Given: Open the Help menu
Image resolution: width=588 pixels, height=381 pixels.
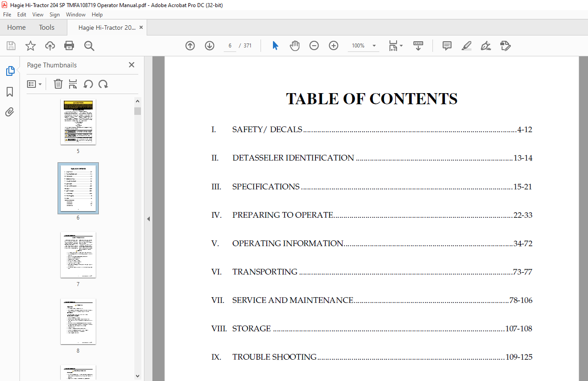Looking at the screenshot, I should pyautogui.click(x=97, y=15).
